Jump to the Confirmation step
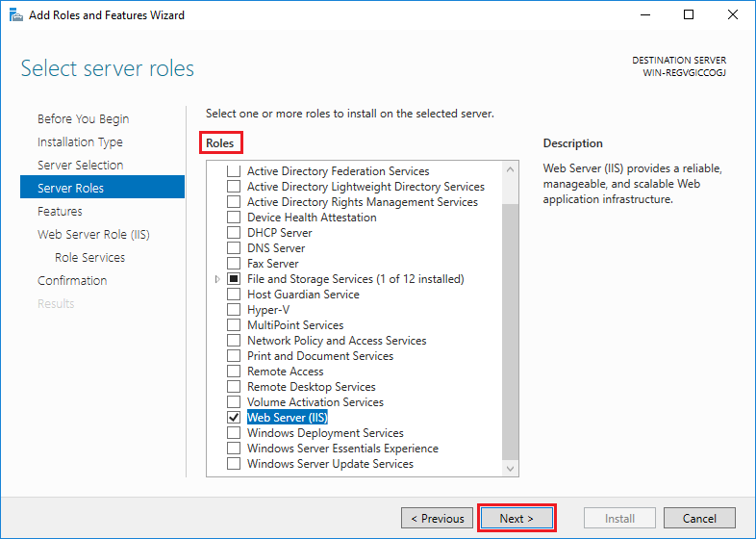Image resolution: width=756 pixels, height=539 pixels. pos(72,281)
